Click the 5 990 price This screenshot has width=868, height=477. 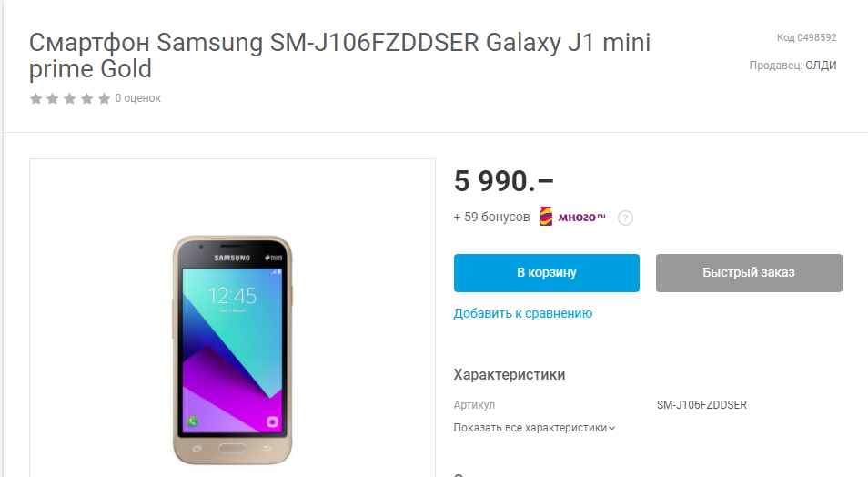point(503,181)
